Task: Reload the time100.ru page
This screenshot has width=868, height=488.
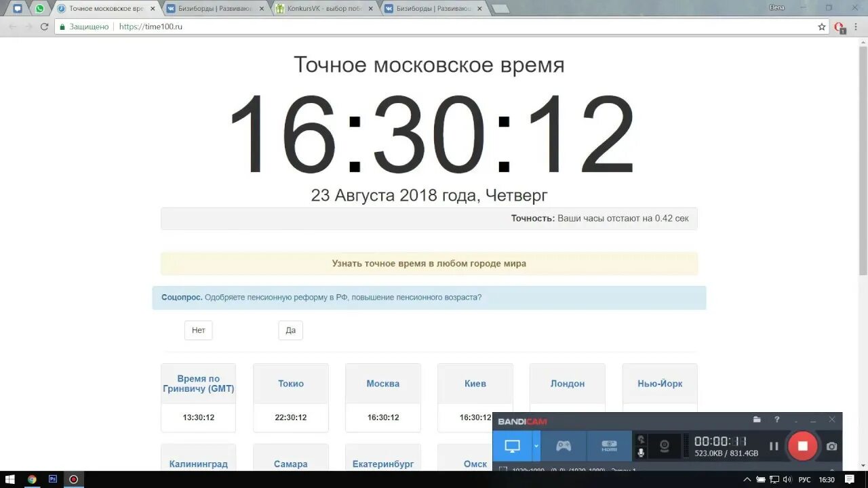Action: tap(45, 26)
